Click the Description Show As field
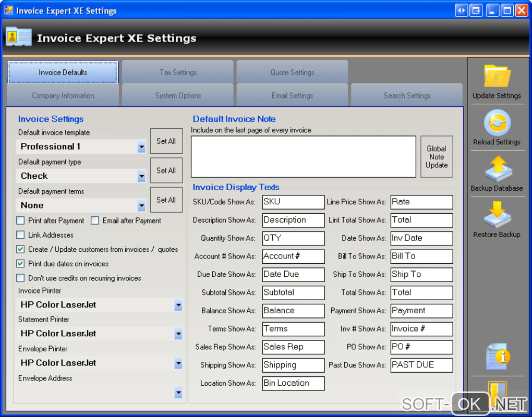532x417 pixels. click(x=293, y=220)
